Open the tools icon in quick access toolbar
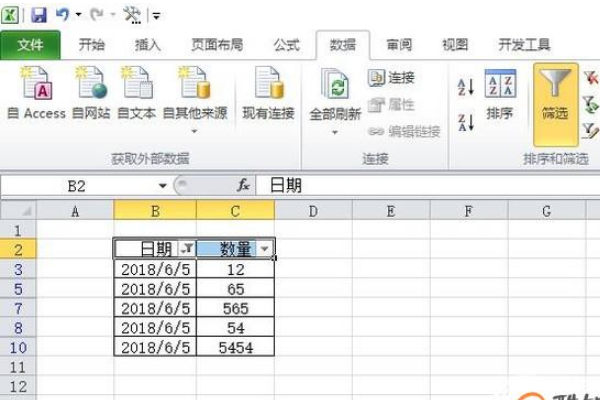This screenshot has height=400, width=600. [x=132, y=15]
